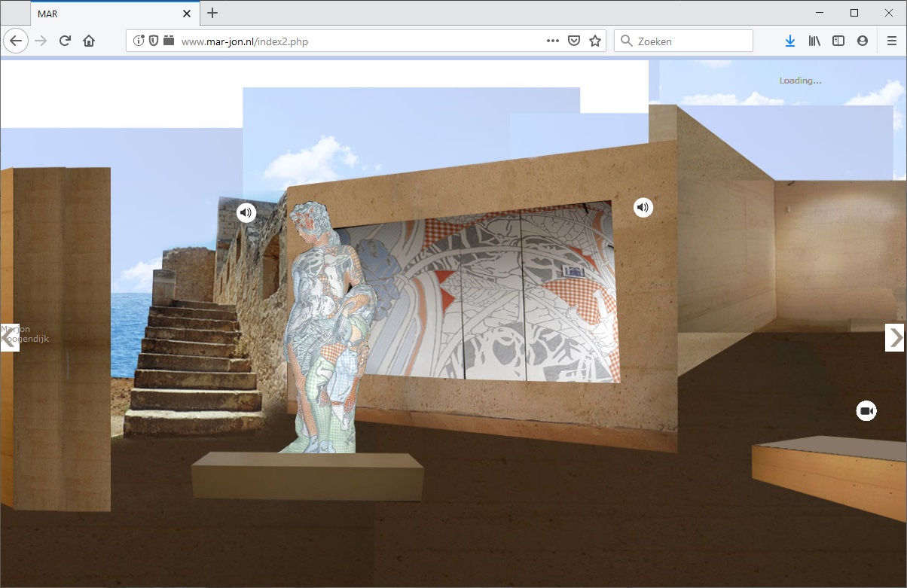907x588 pixels.
Task: Bookmark this page with the star icon
Action: [595, 41]
